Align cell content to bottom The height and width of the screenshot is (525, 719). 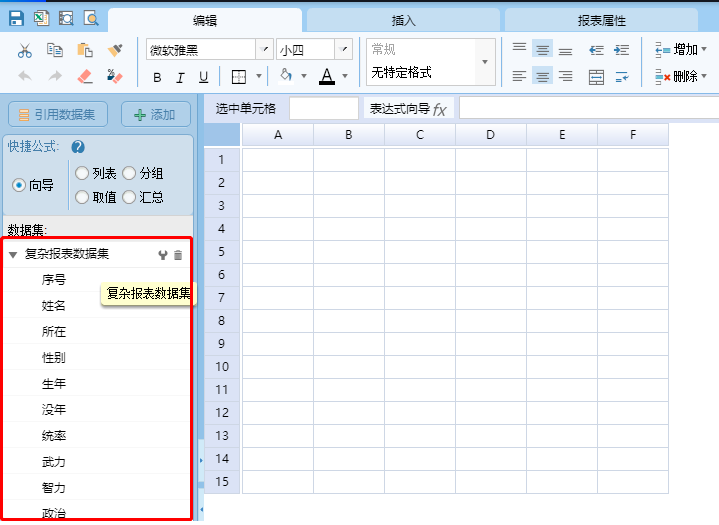pos(565,50)
